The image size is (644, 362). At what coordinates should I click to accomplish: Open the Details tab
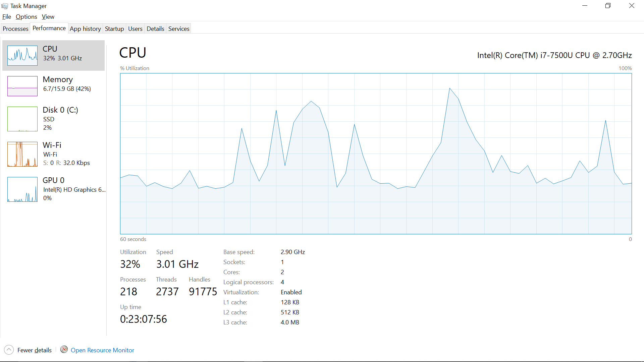[x=155, y=29]
